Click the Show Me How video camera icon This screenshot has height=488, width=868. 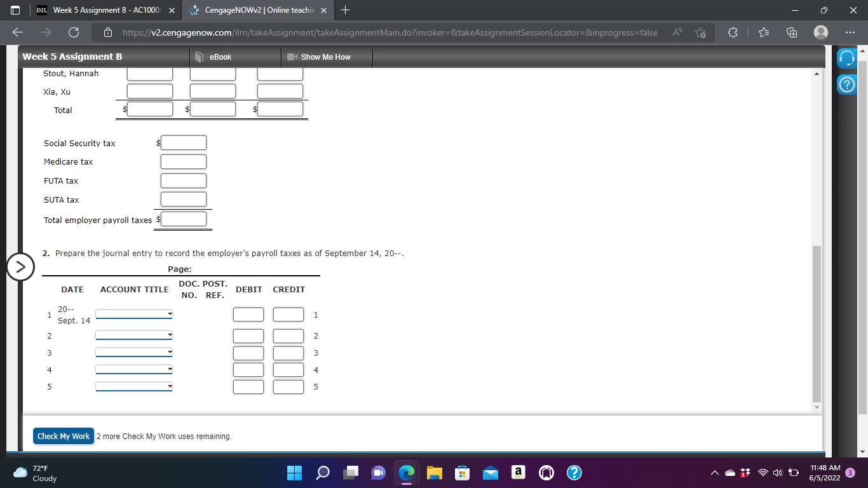[x=290, y=57]
